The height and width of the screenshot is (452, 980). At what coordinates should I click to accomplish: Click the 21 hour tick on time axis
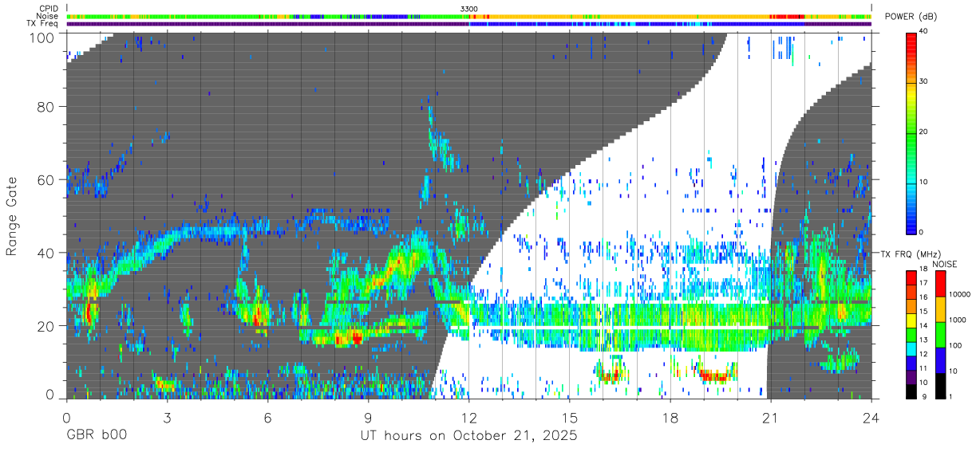pos(771,418)
